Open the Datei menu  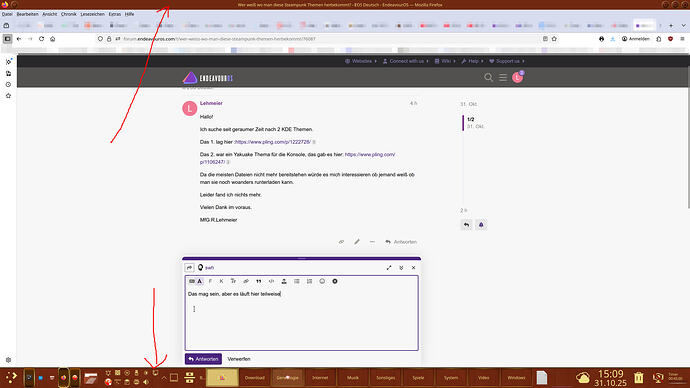pos(7,14)
